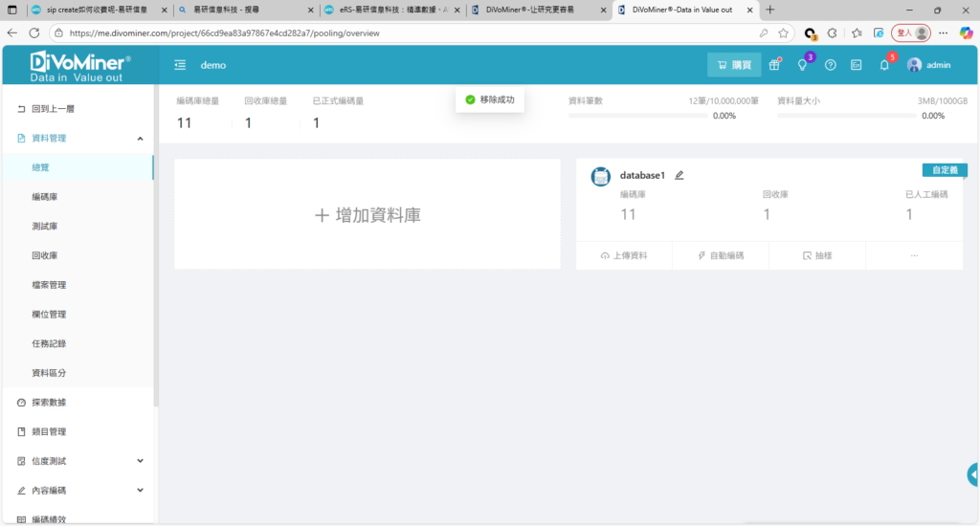Click 自動編碼 on database1 card
The height and width of the screenshot is (526, 980).
pyautogui.click(x=721, y=256)
